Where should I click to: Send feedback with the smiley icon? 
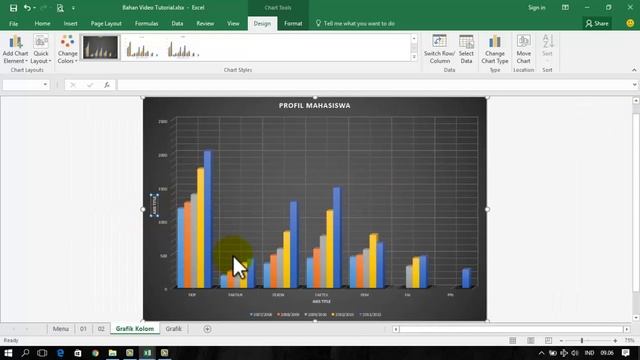(630, 24)
